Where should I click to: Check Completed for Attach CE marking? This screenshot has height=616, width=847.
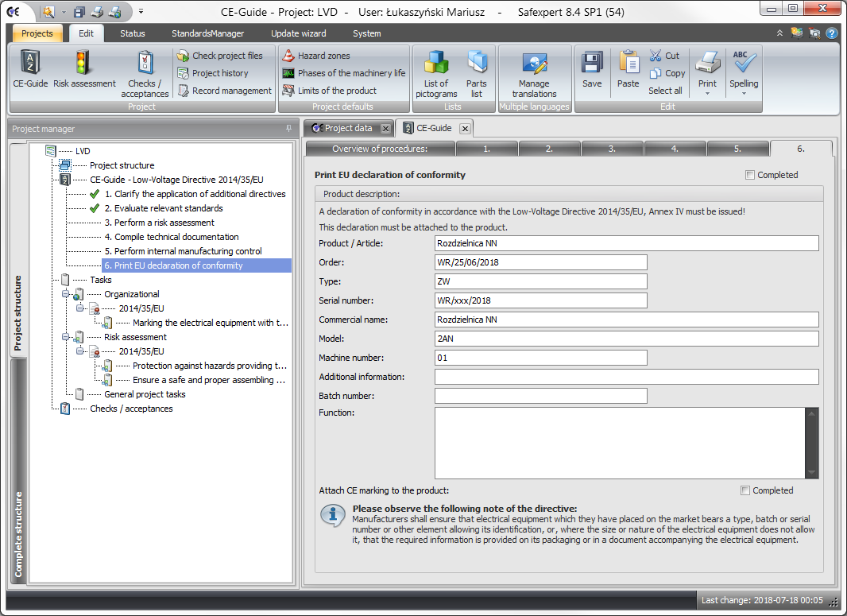point(745,490)
